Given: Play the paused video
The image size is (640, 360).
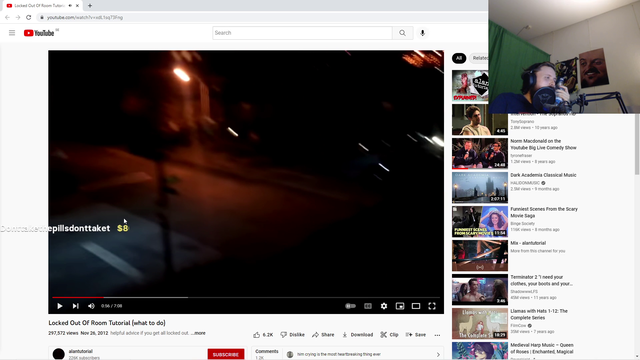Looking at the screenshot, I should [60, 306].
